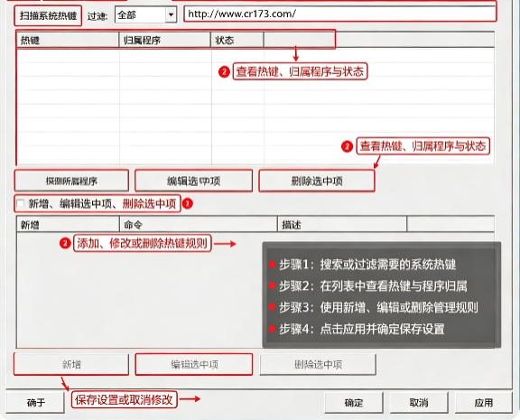
Task: Click the 命令 column header
Action: click(x=199, y=225)
